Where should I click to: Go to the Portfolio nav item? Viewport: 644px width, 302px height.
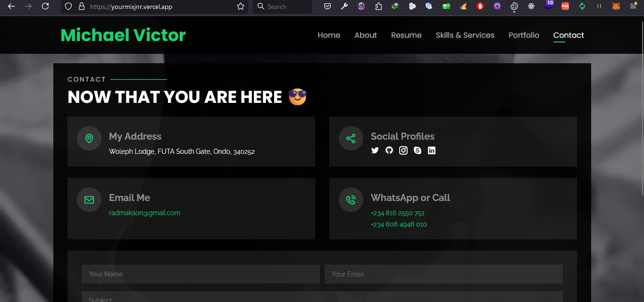pyautogui.click(x=524, y=35)
